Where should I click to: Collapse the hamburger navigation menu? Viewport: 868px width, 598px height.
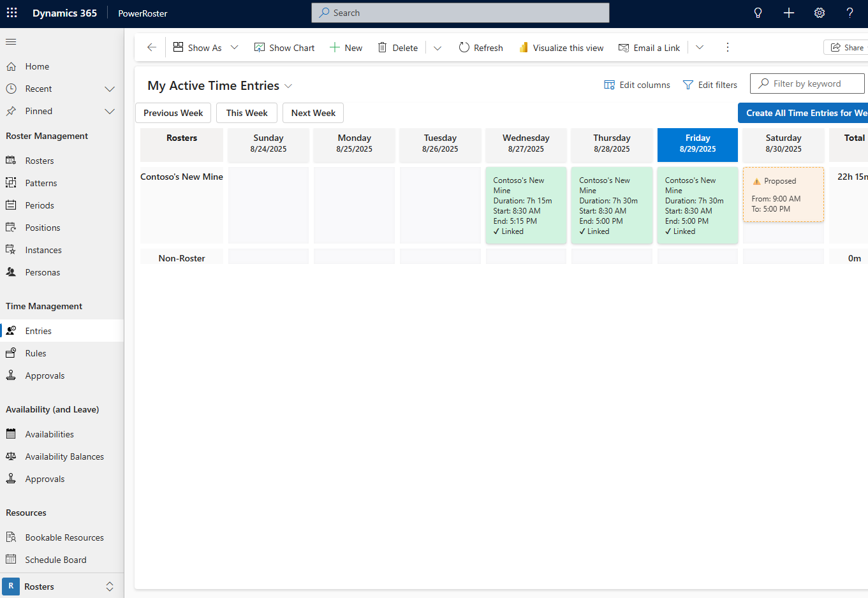(11, 42)
